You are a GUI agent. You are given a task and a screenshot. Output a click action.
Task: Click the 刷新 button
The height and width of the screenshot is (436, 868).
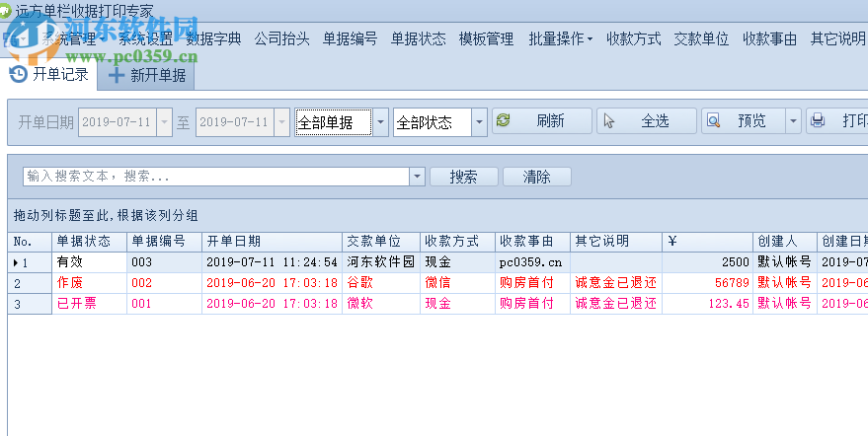pyautogui.click(x=542, y=120)
